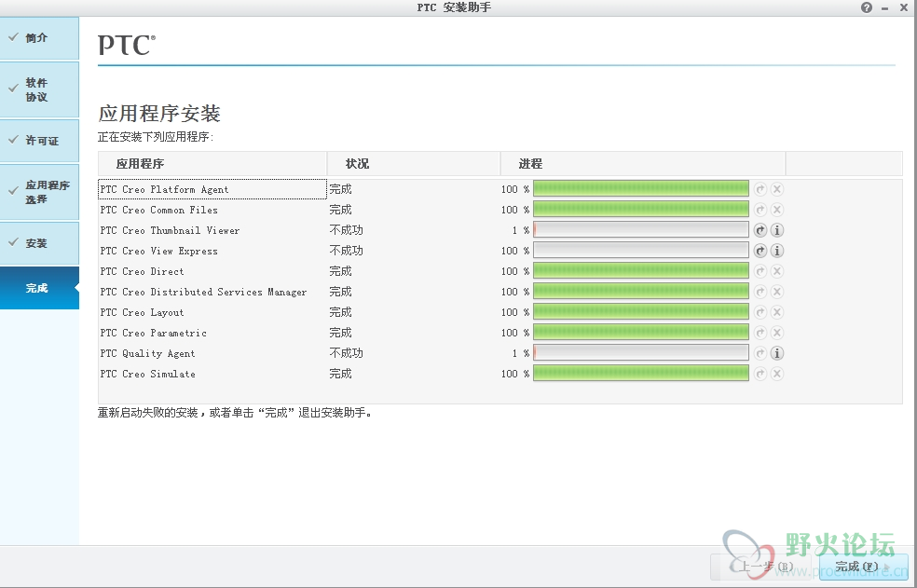
Task: Minimize the PTC installer window
Action: tap(884, 8)
